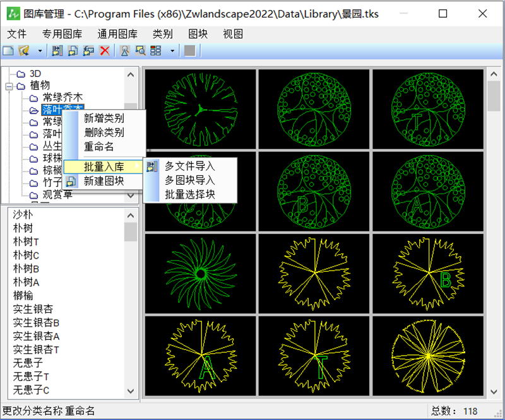Click the gray square toolbar button
This screenshot has height=420, width=505.
190,50
